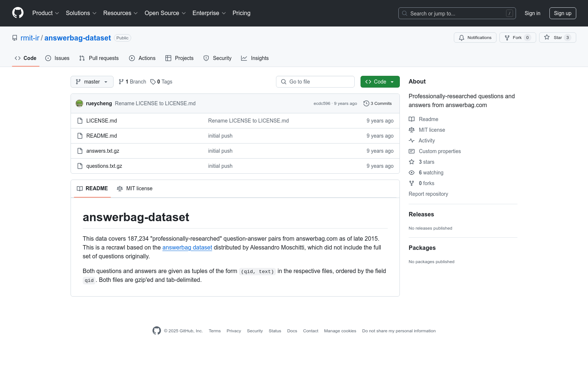Open the answerbag-dataset repository link
Screen dimensions: 588x368
(x=78, y=38)
